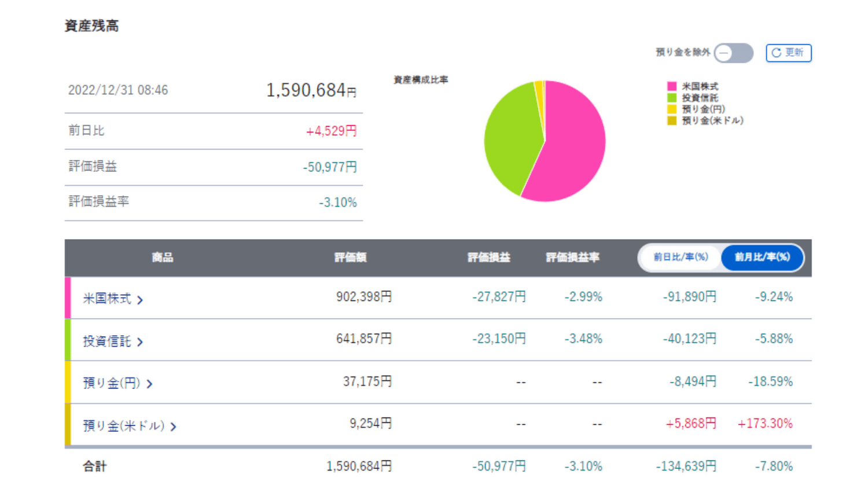Click the 評価損益 column header
Viewport: 868px width, 488px height.
pyautogui.click(x=489, y=257)
